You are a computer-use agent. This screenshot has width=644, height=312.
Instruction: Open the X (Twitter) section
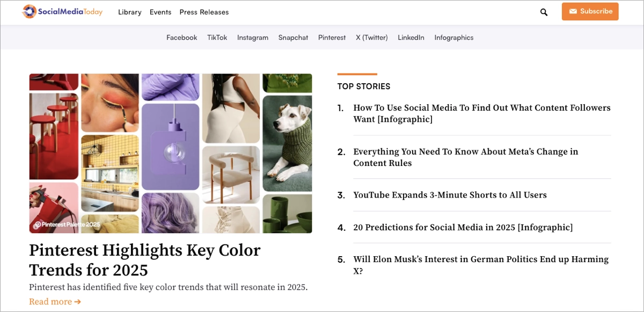point(371,38)
